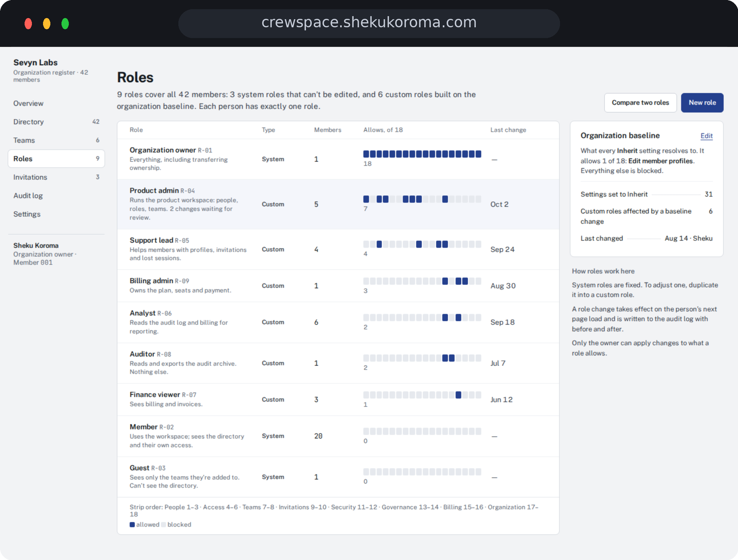Create a New role
Viewport: 738px width, 560px height.
(x=702, y=103)
